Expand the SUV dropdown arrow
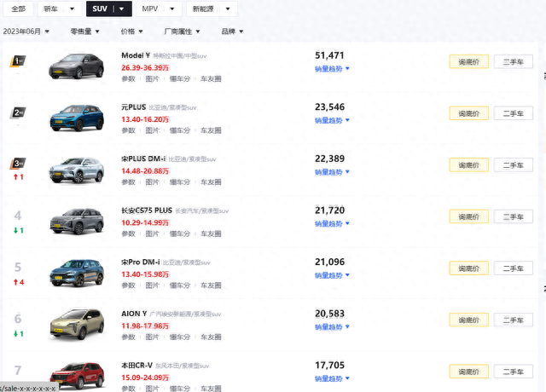Image resolution: width=546 pixels, height=392 pixels. [x=121, y=9]
